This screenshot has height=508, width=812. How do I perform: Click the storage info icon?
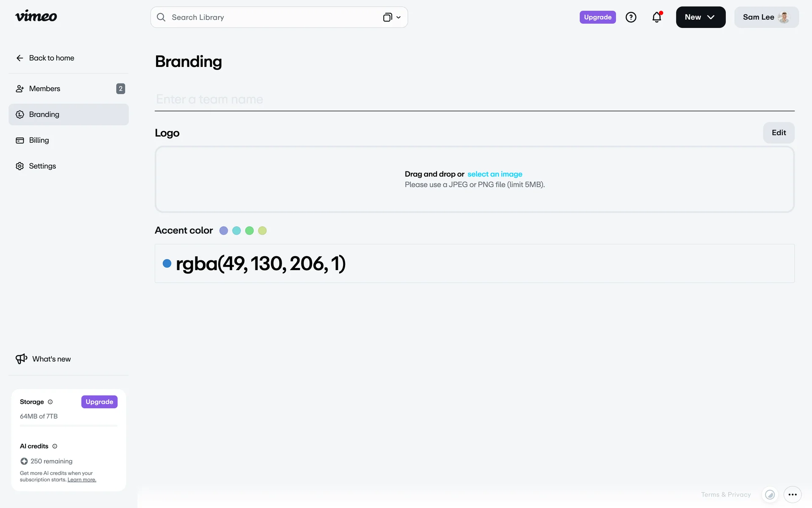[x=50, y=402]
